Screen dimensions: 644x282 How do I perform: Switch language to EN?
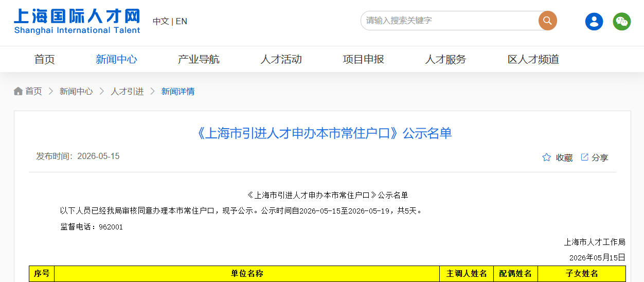(182, 21)
